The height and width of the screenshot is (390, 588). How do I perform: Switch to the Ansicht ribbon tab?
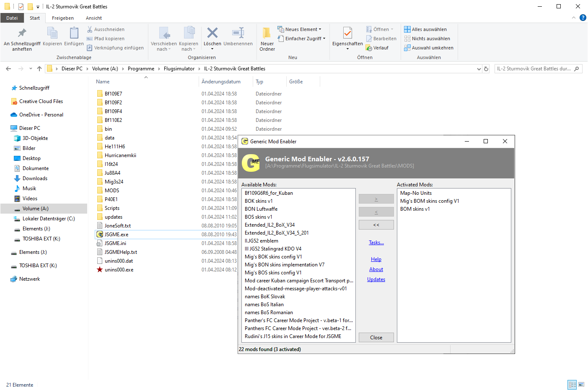94,18
